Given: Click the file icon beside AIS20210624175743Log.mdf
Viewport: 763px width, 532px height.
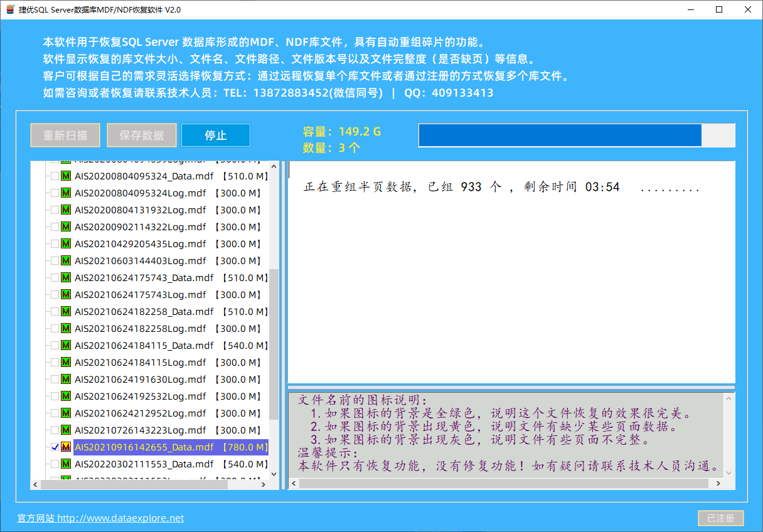Looking at the screenshot, I should [66, 295].
